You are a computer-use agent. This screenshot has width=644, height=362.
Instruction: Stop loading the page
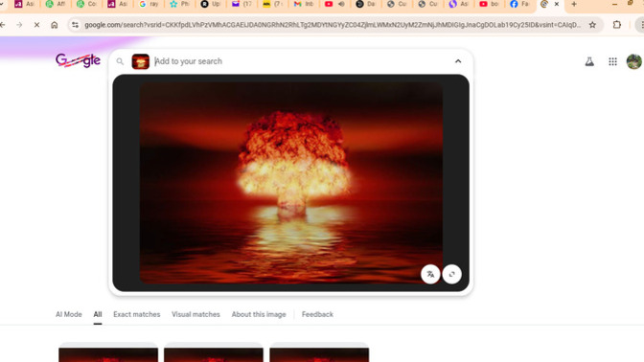[36, 25]
